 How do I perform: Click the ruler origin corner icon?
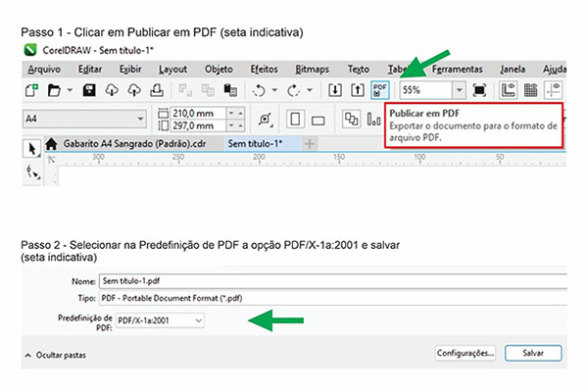coord(51,160)
